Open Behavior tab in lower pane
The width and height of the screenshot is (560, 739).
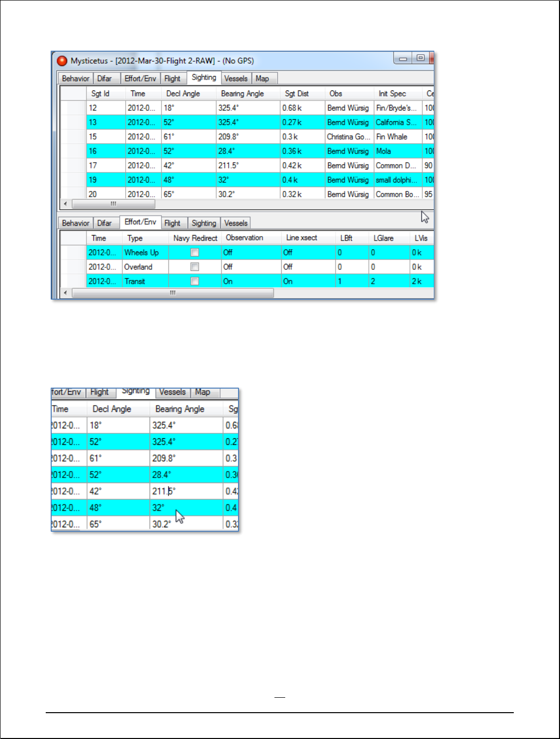click(x=76, y=223)
